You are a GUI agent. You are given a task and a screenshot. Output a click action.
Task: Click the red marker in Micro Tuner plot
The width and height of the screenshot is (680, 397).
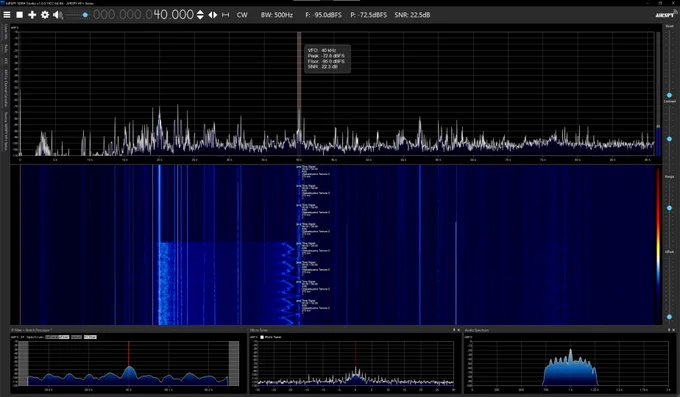tap(356, 355)
